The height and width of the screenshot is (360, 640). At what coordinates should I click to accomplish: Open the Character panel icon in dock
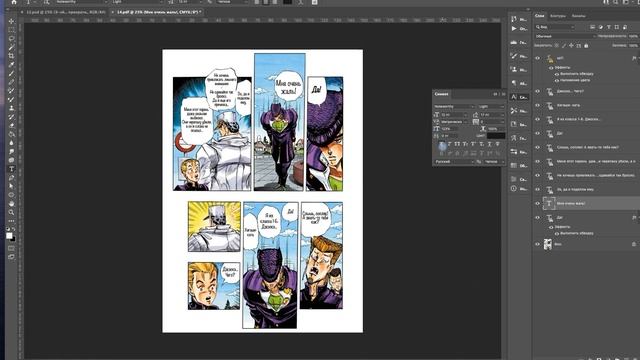pos(514,97)
